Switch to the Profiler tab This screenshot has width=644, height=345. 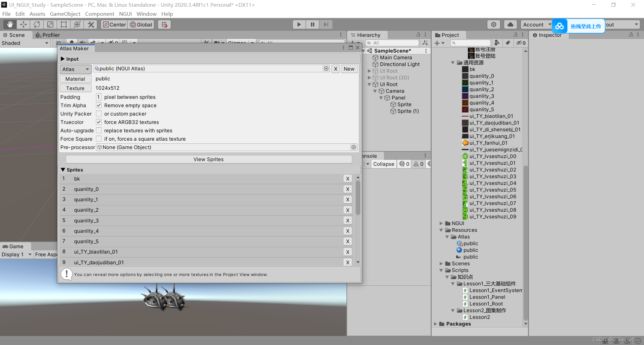tap(48, 35)
